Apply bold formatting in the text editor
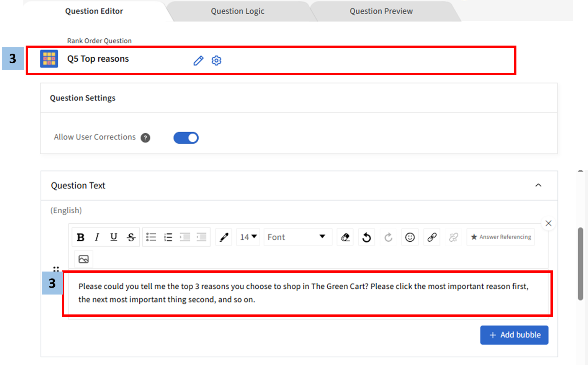This screenshot has width=588, height=365. coord(80,237)
